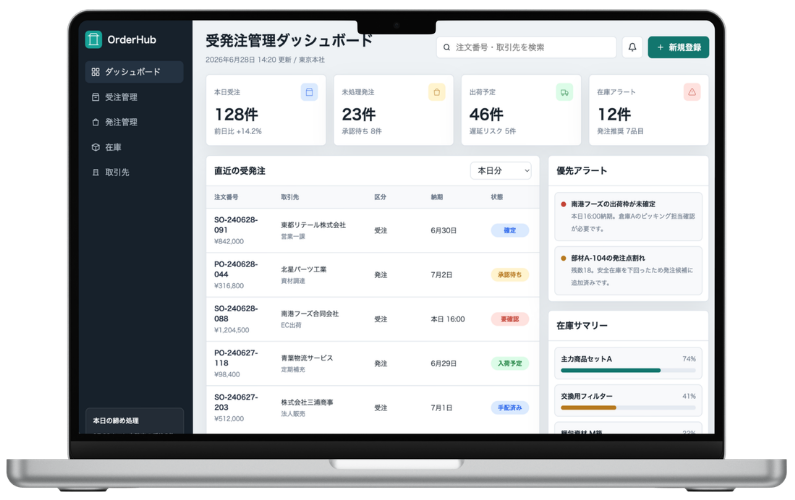The height and width of the screenshot is (500, 795).
Task: Click the 出荷予定 card truck icon
Action: tap(564, 92)
